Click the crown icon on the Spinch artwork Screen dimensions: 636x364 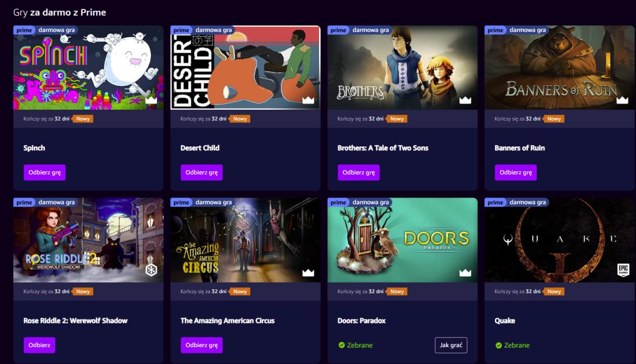coord(151,100)
